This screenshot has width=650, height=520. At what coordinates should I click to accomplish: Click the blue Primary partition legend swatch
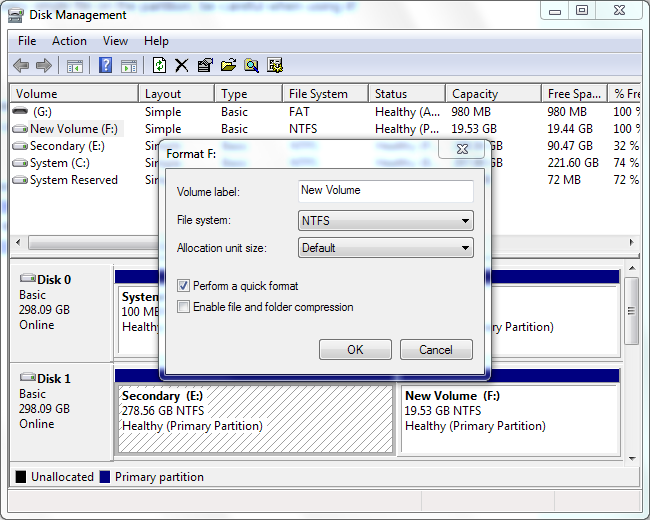[105, 477]
